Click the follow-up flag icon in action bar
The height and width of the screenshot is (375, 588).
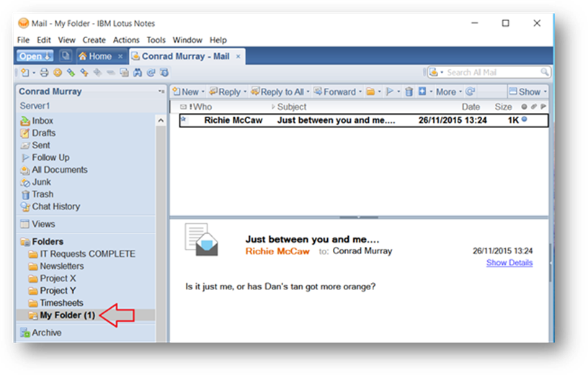390,91
